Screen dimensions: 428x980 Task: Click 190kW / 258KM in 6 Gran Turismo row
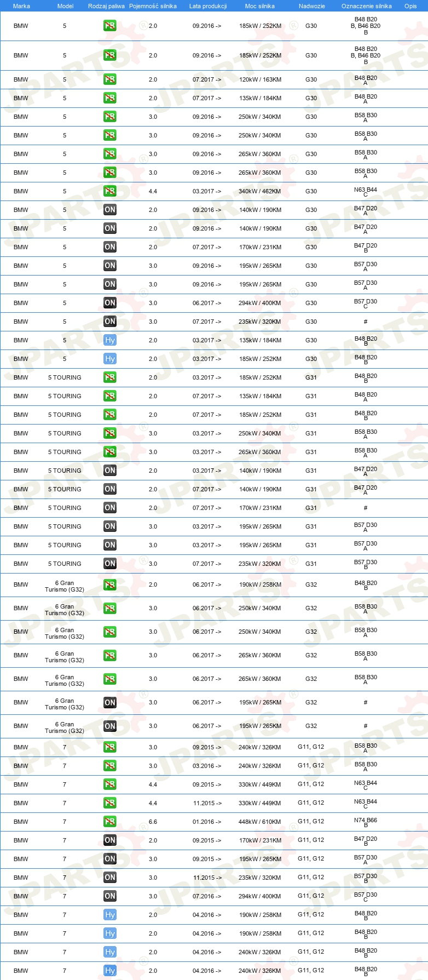260,584
